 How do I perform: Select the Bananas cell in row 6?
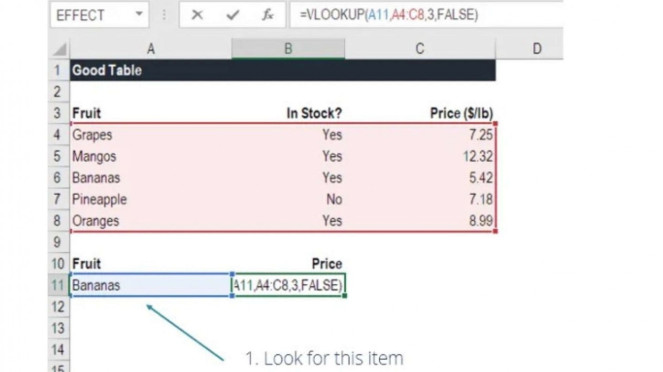pyautogui.click(x=151, y=178)
